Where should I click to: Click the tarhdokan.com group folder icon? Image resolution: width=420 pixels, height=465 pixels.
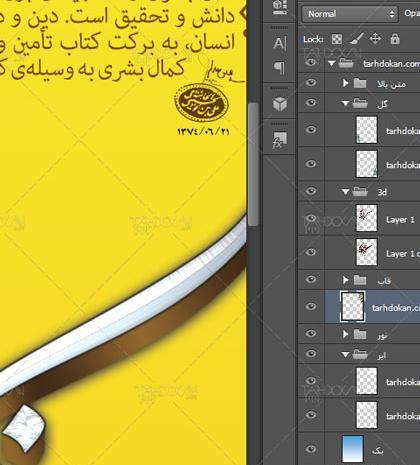(346, 63)
